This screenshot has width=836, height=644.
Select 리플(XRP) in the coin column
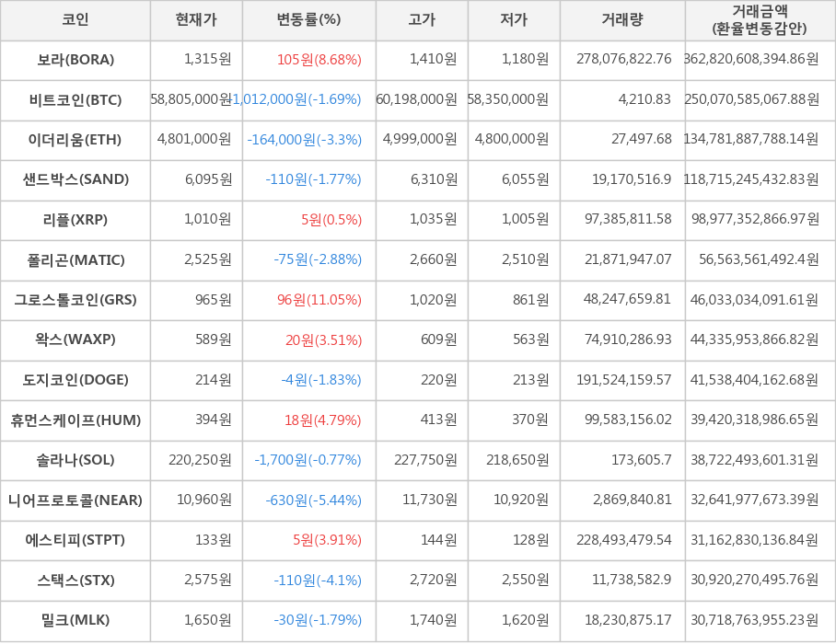pos(75,220)
